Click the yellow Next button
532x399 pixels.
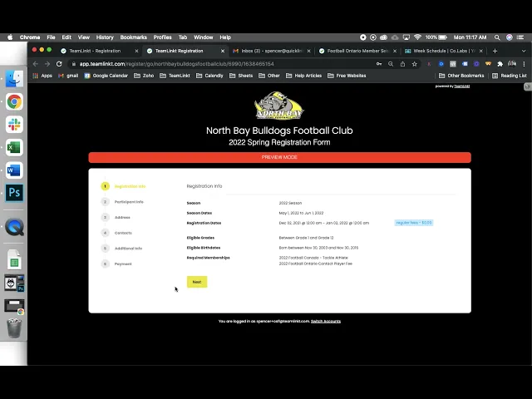pyautogui.click(x=197, y=282)
